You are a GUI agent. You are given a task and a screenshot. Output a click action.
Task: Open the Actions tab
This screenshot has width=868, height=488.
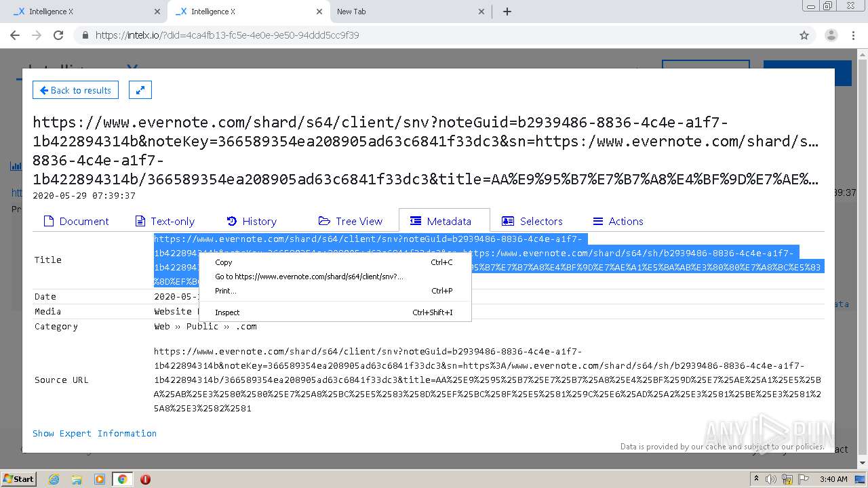[x=618, y=221]
